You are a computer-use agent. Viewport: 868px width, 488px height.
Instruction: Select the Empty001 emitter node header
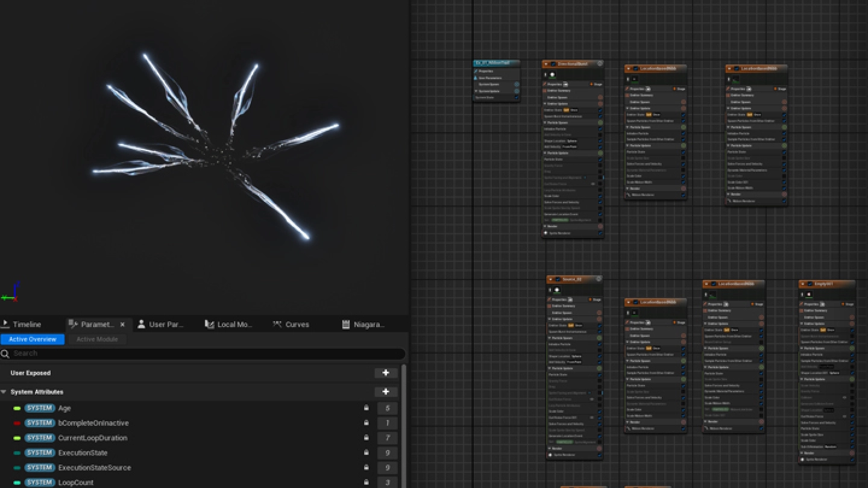[827, 284]
